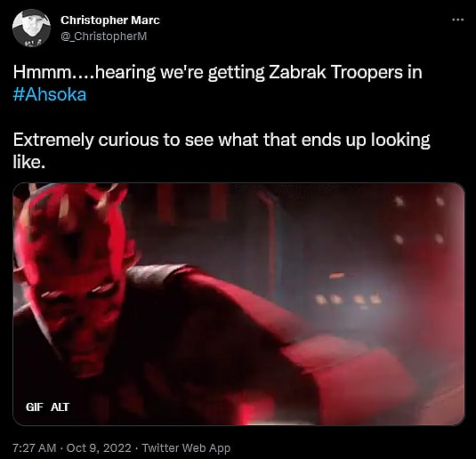Viewport: 476px width, 459px height.
Task: Click the final word like. in tweet
Action: point(28,163)
